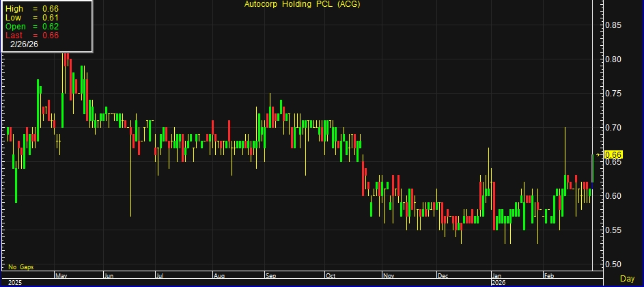644x287 pixels.
Task: Click the 0.85 price axis label
Action: point(613,25)
